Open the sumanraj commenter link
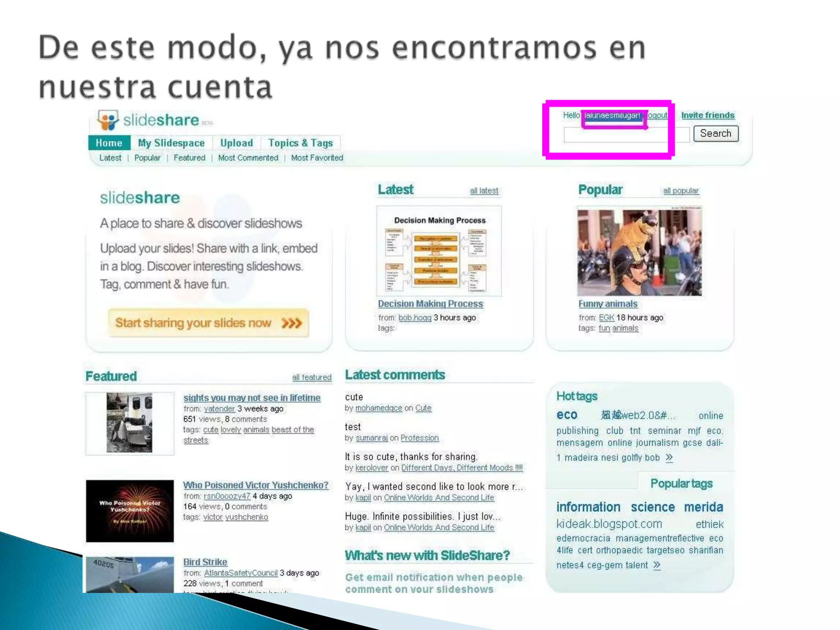The width and height of the screenshot is (840, 630). point(372,438)
